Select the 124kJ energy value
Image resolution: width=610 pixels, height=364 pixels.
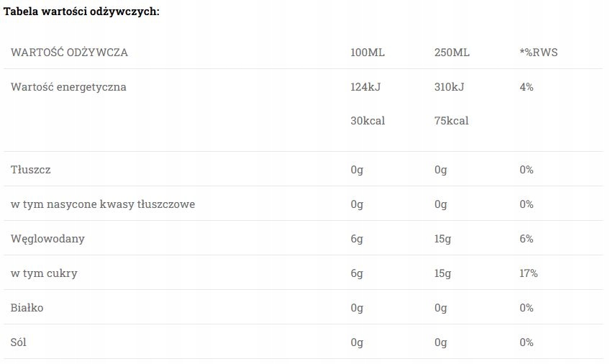(x=365, y=87)
